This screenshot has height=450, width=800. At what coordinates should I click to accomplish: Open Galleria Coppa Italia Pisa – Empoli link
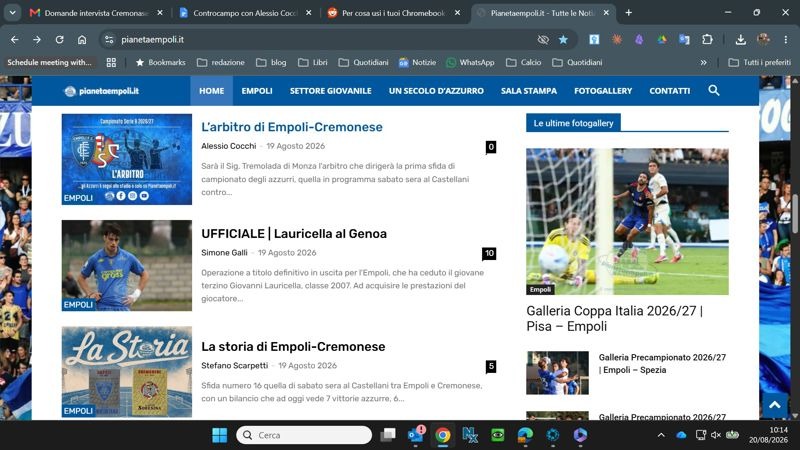click(x=614, y=318)
